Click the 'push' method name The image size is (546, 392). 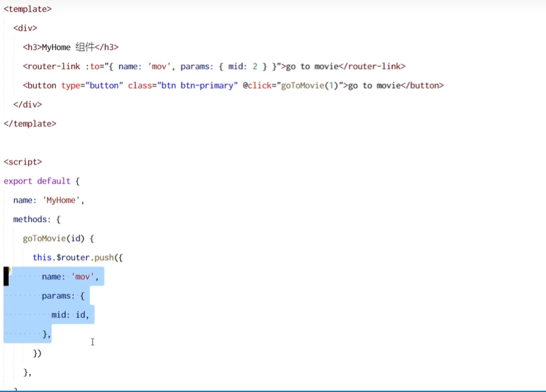104,258
